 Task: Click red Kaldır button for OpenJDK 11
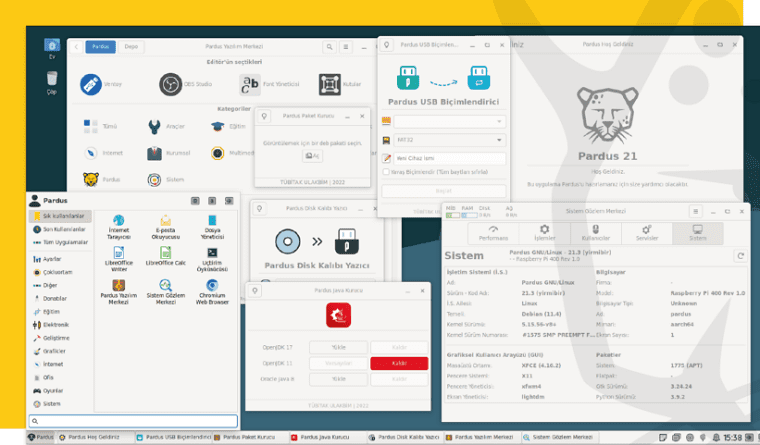coord(399,364)
